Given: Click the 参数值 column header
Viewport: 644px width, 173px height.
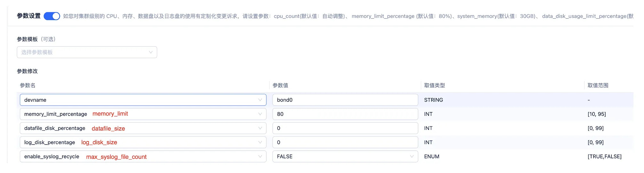Looking at the screenshot, I should click(x=280, y=85).
